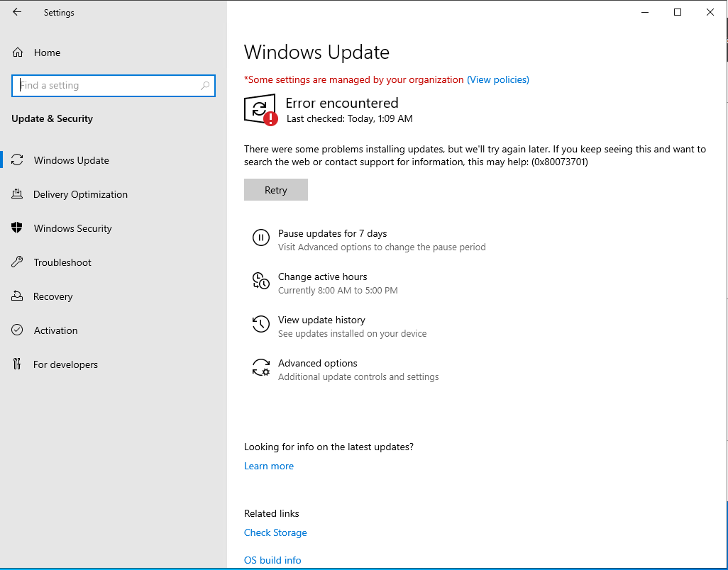Image resolution: width=728 pixels, height=570 pixels.
Task: Click the update history clock icon
Action: (x=261, y=324)
